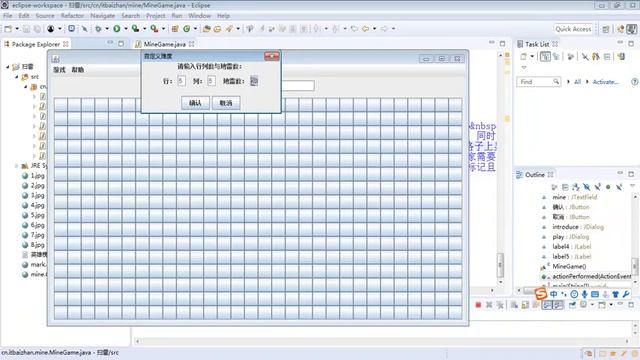Click the Sogou smiley emoji icon

(574, 294)
